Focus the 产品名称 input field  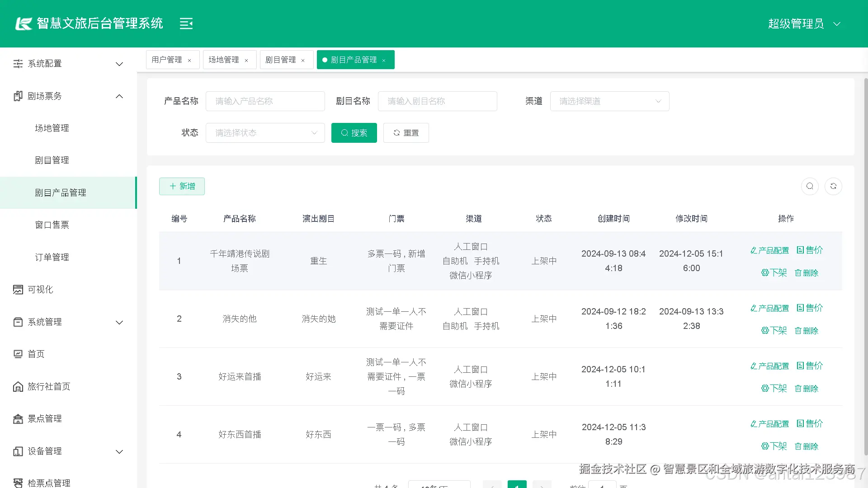265,101
